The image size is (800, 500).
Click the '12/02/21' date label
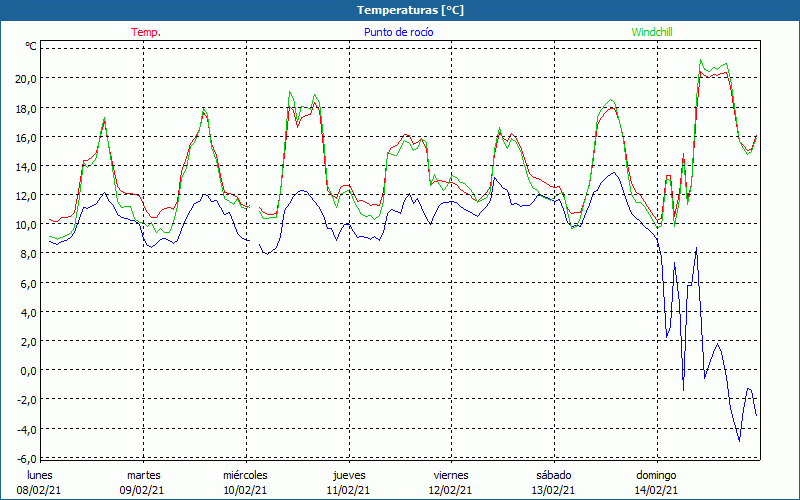pos(451,490)
